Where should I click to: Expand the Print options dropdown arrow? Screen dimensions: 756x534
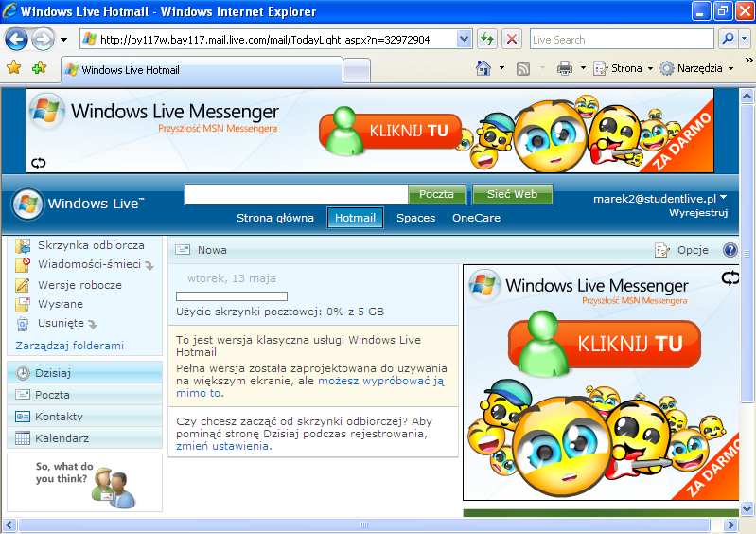[583, 68]
